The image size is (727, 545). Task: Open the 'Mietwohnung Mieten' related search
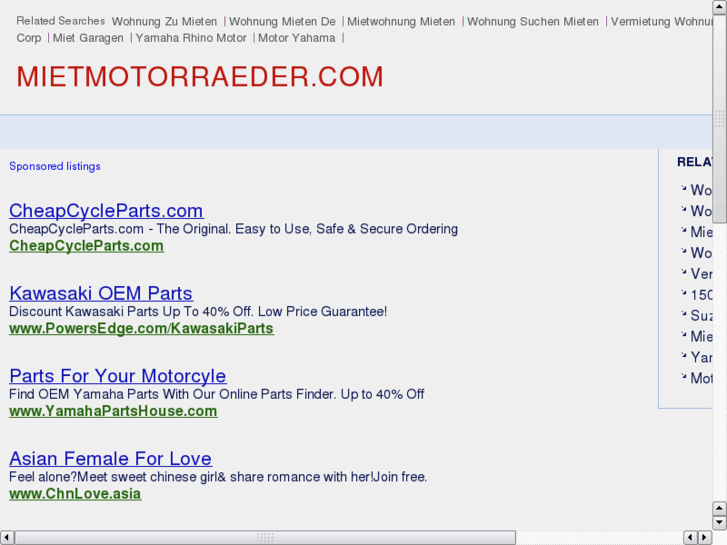pyautogui.click(x=401, y=21)
